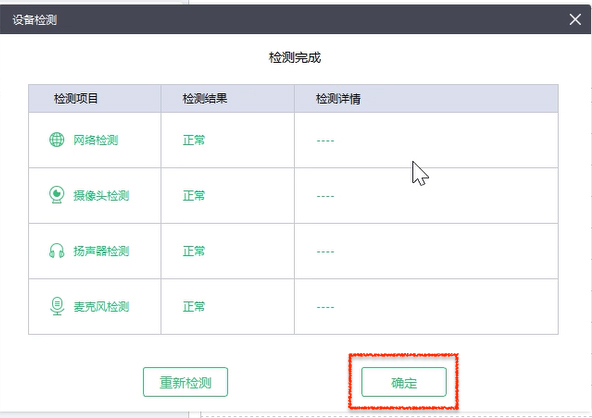Confirm by clicking the 确定 button
Viewport: 592px width, 418px height.
[x=404, y=382]
